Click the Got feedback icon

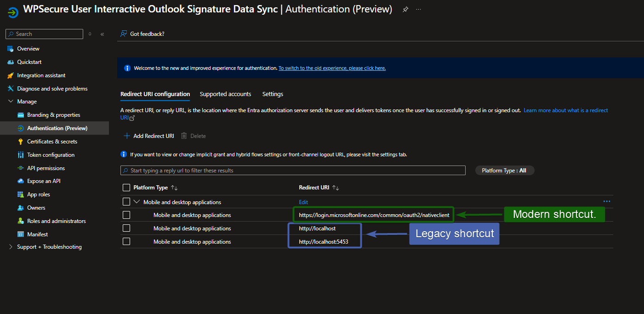(x=124, y=34)
